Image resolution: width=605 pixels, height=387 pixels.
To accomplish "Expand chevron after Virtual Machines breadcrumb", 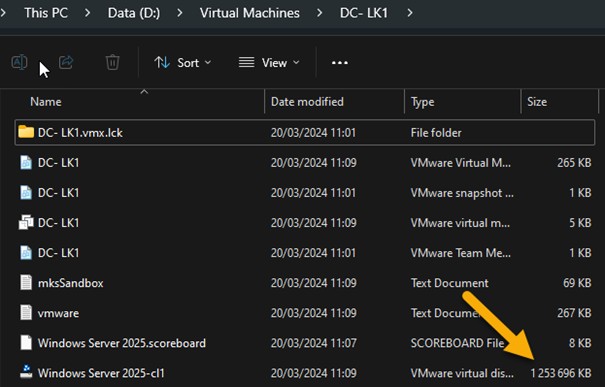I will pyautogui.click(x=319, y=13).
